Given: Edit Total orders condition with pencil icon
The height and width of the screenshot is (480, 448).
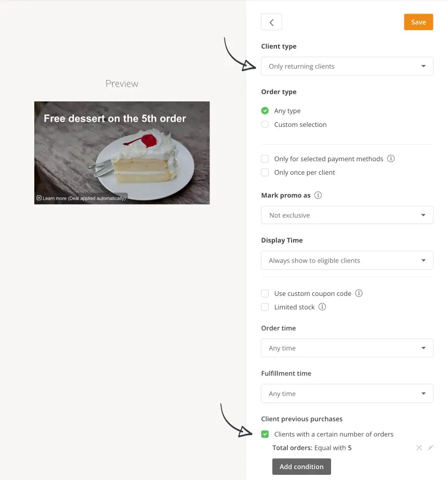Looking at the screenshot, I should (x=430, y=448).
